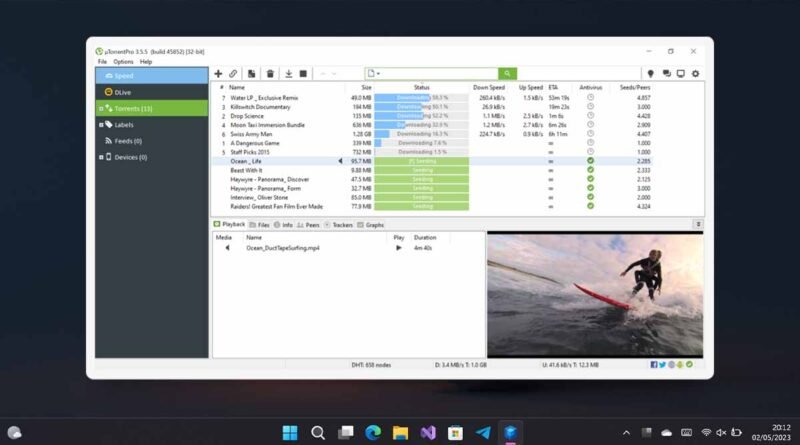Expand the Devices (0) sidebar item

tap(101, 157)
